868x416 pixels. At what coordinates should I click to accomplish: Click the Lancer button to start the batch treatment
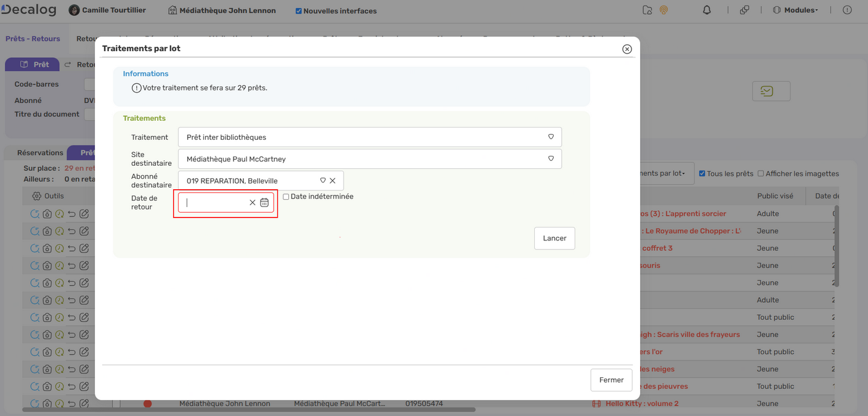click(553, 238)
